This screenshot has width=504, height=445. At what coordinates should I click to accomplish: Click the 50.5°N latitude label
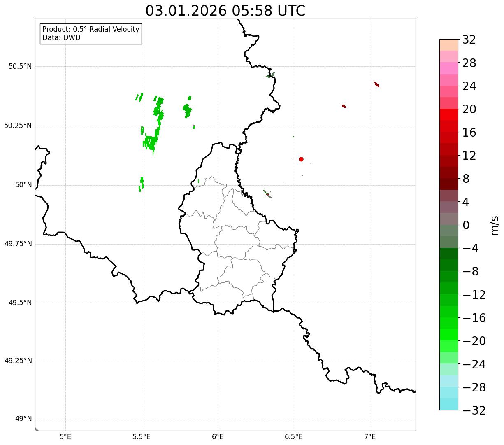[20, 66]
